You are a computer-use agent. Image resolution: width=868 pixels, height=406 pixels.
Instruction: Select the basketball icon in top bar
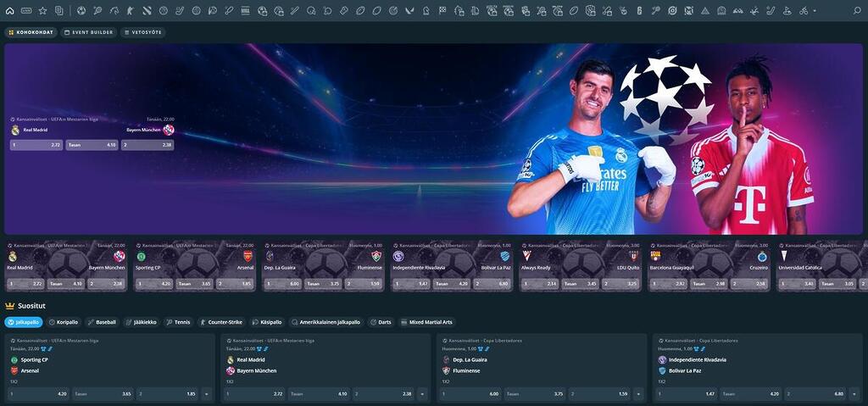coord(164,10)
